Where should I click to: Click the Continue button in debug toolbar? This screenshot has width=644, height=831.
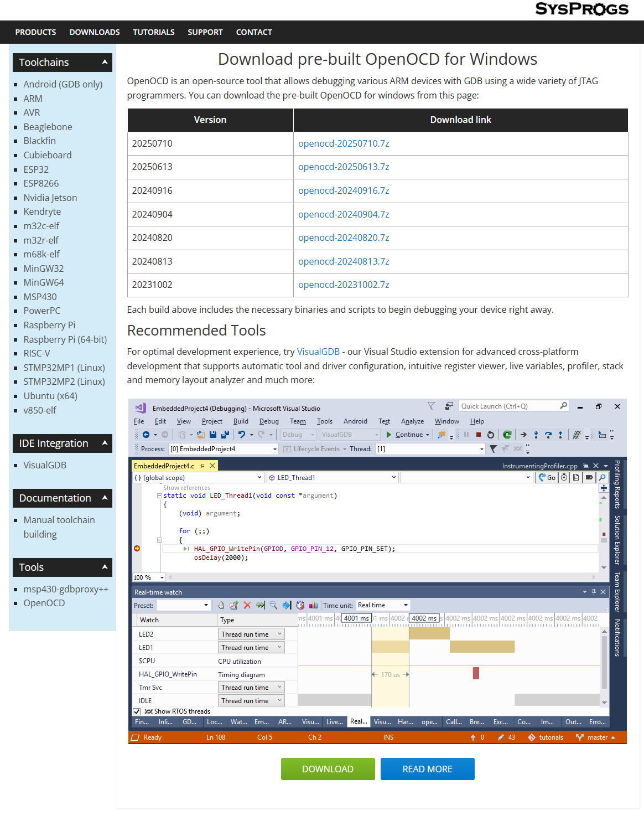coord(408,435)
